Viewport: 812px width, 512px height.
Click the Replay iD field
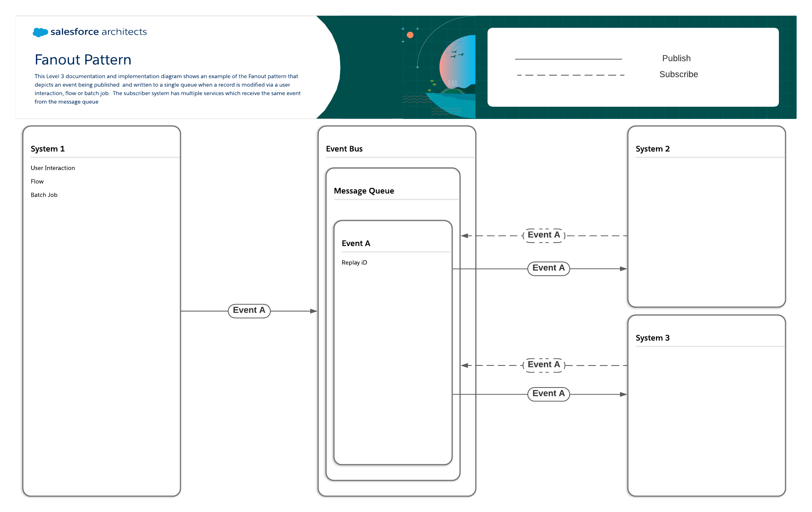coord(354,263)
